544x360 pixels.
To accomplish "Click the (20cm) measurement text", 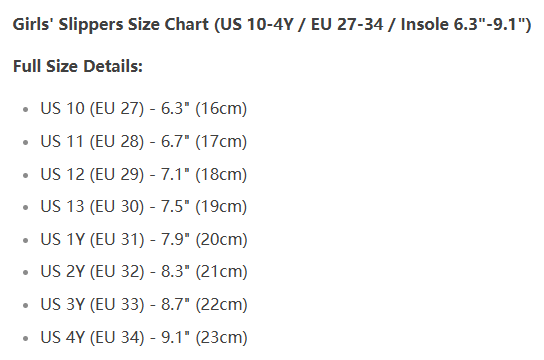I will 221,239.
